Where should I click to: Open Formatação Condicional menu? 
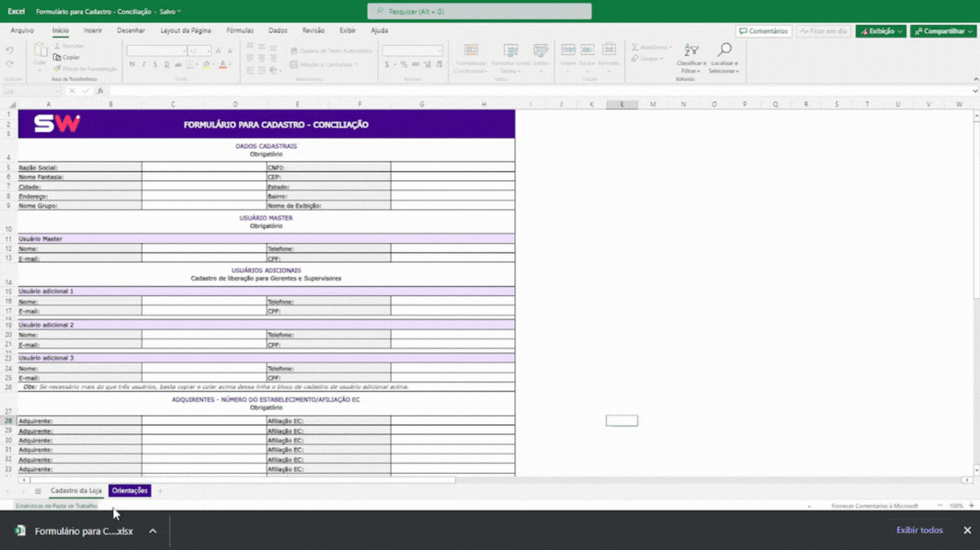470,58
